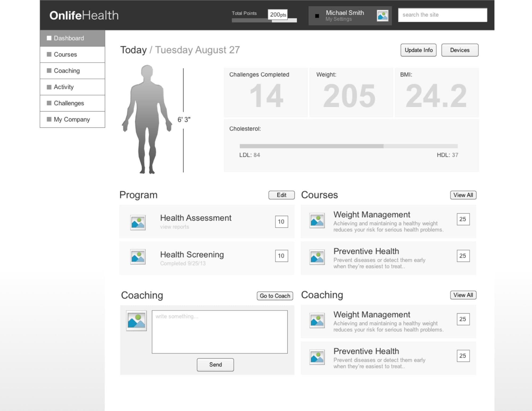The width and height of the screenshot is (532, 411).
Task: Click the Tuesday August 27 date heading
Action: pyautogui.click(x=197, y=50)
